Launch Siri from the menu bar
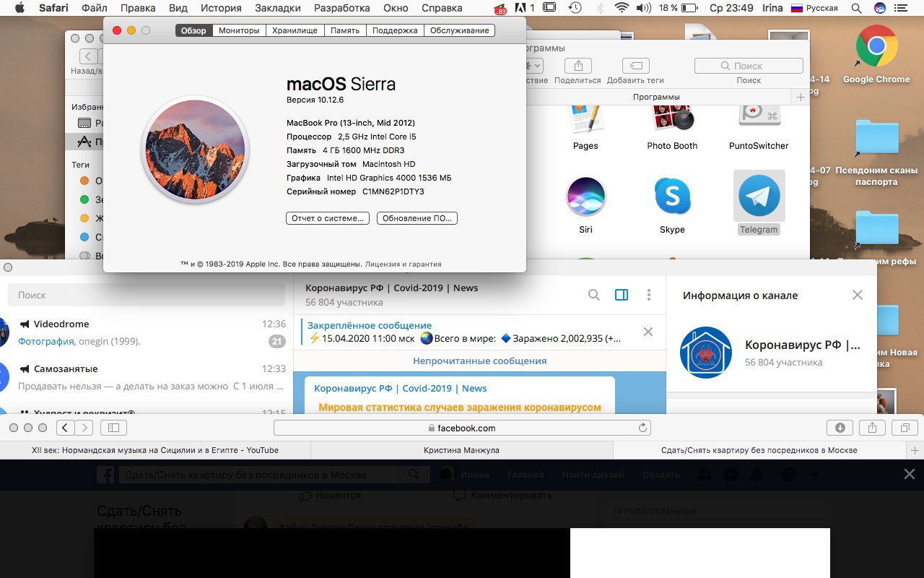924x578 pixels. pos(879,8)
